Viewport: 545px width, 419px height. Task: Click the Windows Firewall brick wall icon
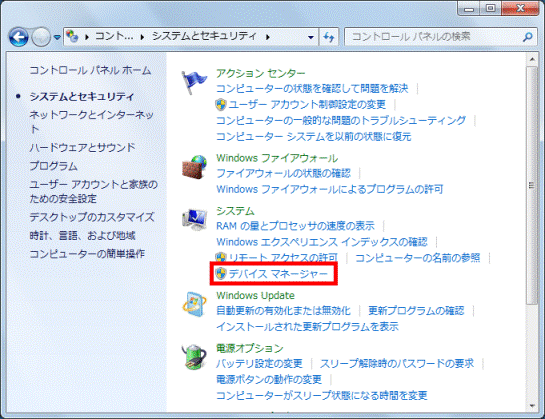(194, 167)
